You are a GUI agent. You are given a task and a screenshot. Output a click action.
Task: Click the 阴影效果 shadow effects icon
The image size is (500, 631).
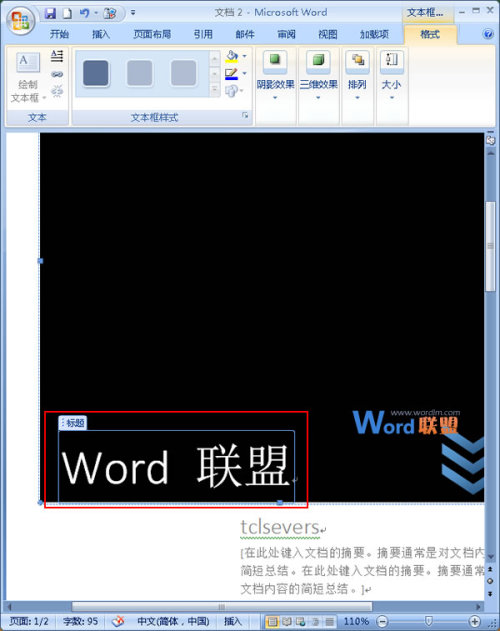pyautogui.click(x=275, y=61)
